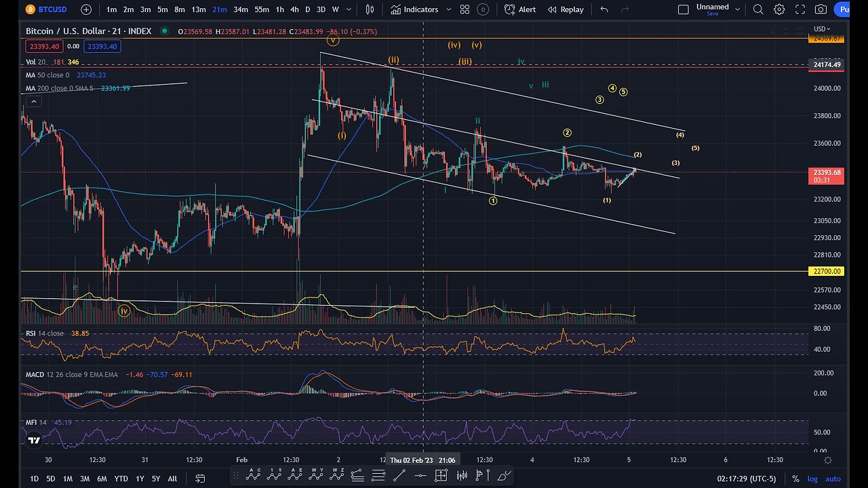
Task: Set date range to 6M
Action: coord(102,479)
